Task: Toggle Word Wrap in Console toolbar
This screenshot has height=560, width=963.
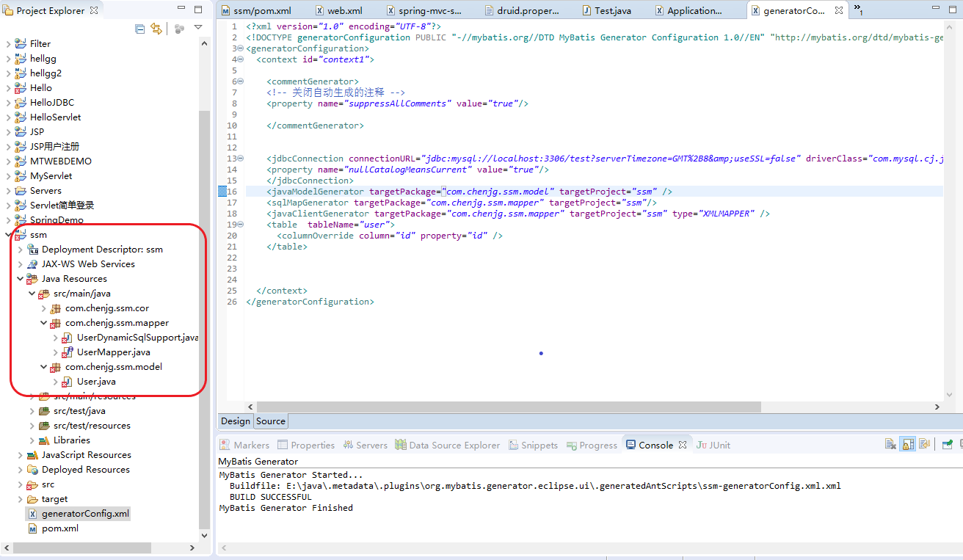Action: click(924, 444)
